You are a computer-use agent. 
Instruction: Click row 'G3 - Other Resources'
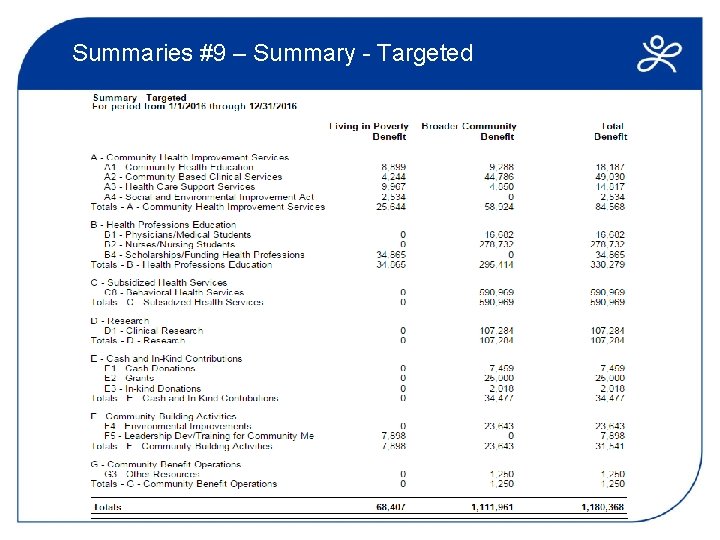coord(364,474)
